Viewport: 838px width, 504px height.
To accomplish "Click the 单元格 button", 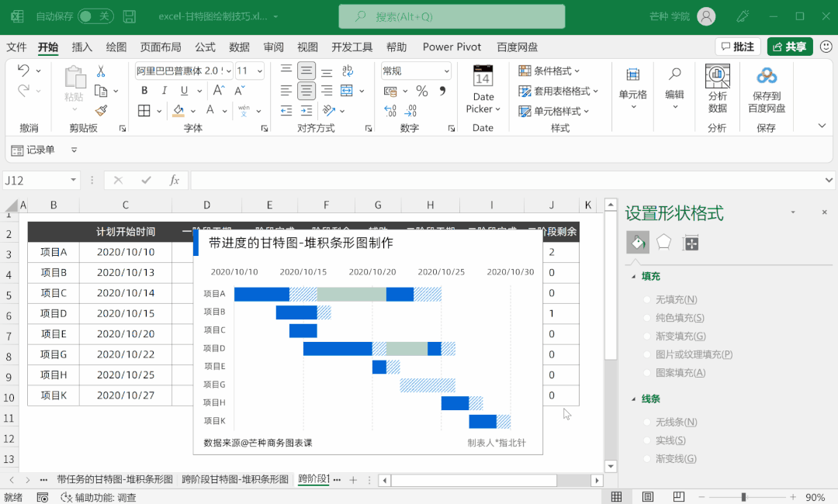I will 633,87.
